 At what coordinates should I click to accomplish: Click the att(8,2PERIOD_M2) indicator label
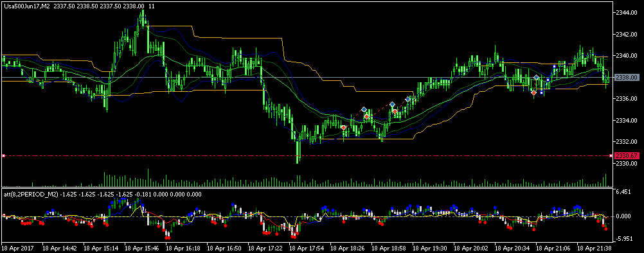pos(30,195)
